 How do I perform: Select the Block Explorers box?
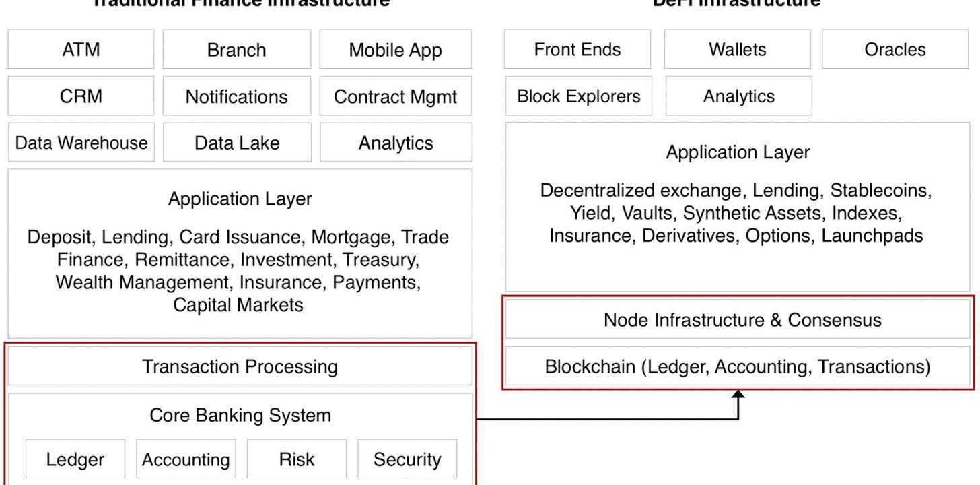click(x=578, y=96)
